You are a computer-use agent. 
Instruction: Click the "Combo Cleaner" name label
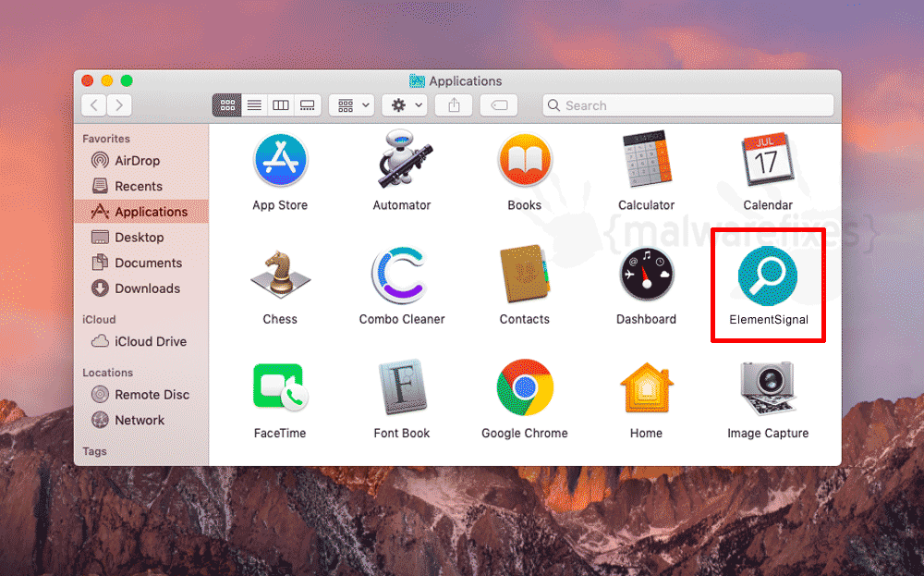[x=402, y=320]
